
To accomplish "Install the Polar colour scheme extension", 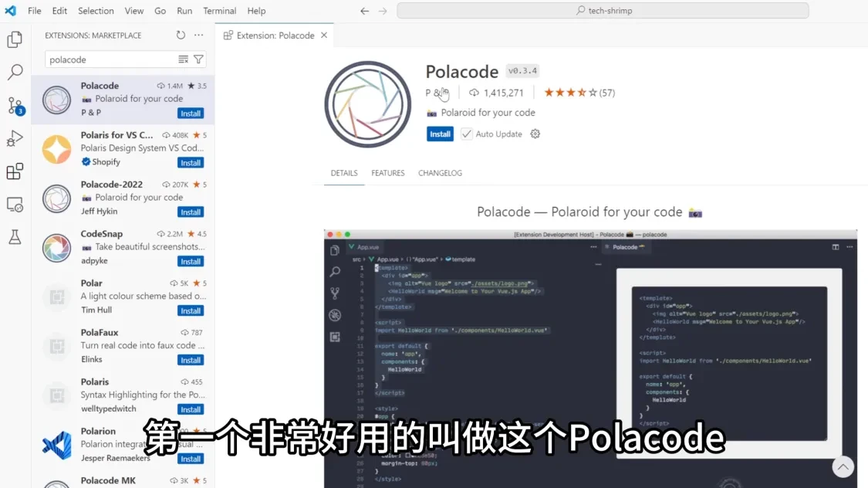I will (191, 310).
